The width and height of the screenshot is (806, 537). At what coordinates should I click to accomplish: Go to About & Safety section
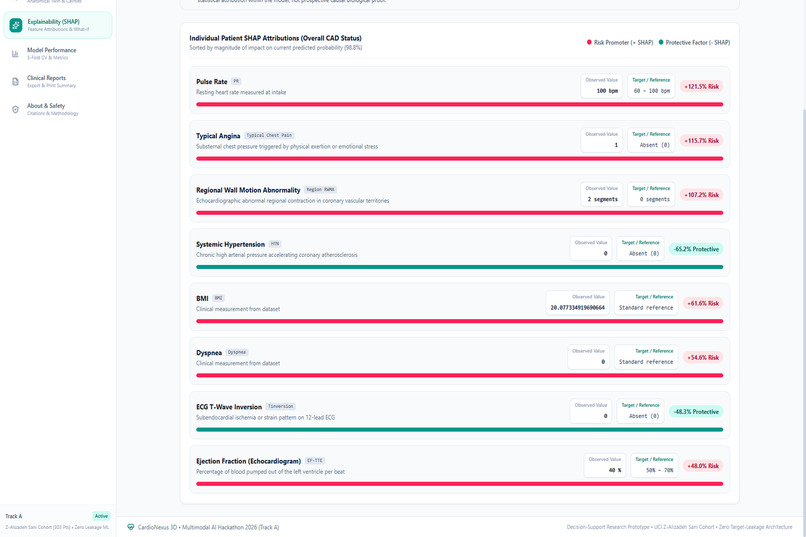(58, 109)
